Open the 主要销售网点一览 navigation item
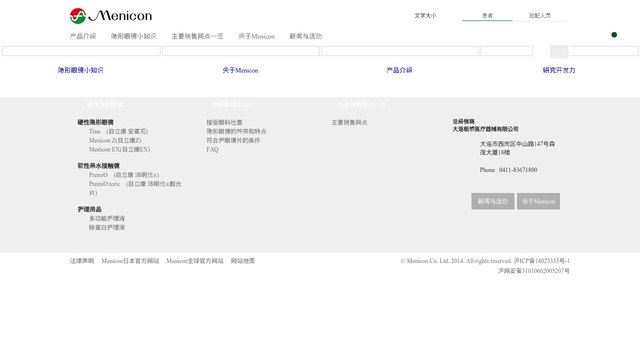 (197, 36)
